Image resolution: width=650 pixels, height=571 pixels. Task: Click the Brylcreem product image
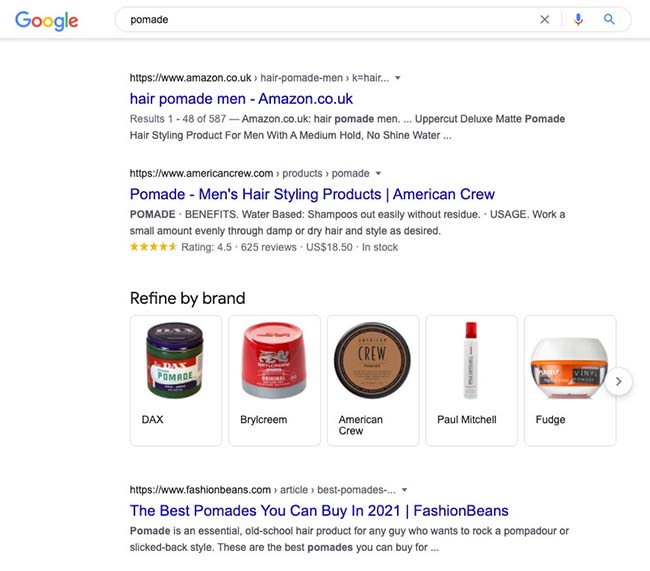[273, 360]
